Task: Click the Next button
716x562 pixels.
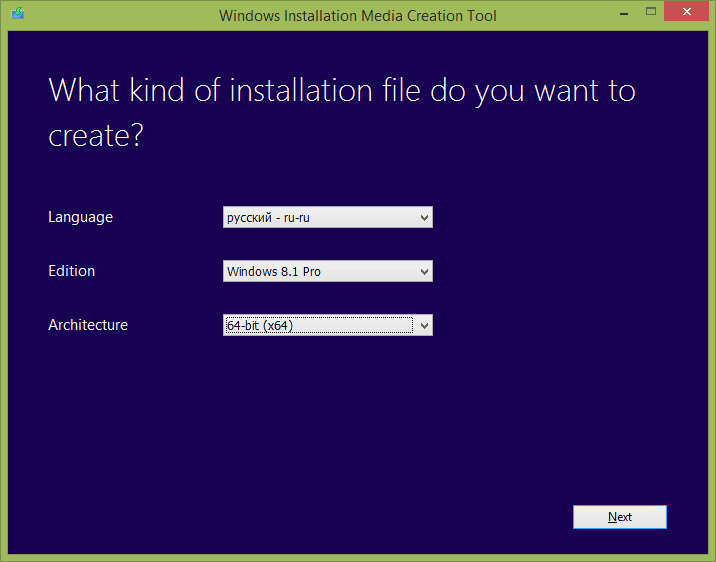Action: pyautogui.click(x=620, y=517)
